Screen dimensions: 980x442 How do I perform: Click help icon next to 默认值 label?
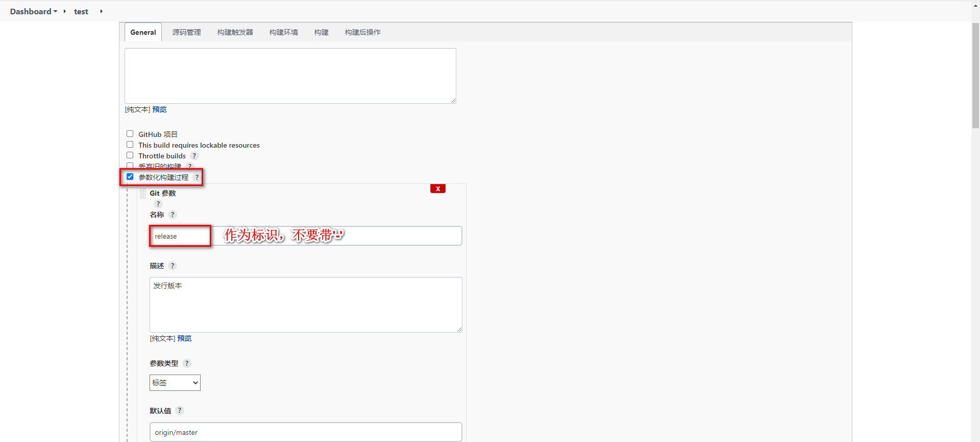pyautogui.click(x=180, y=411)
